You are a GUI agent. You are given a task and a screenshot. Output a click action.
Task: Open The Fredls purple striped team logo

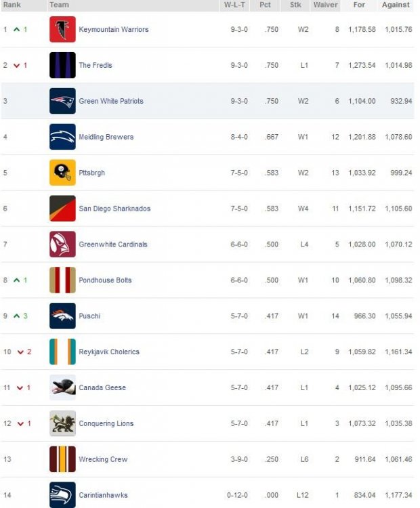click(62, 65)
